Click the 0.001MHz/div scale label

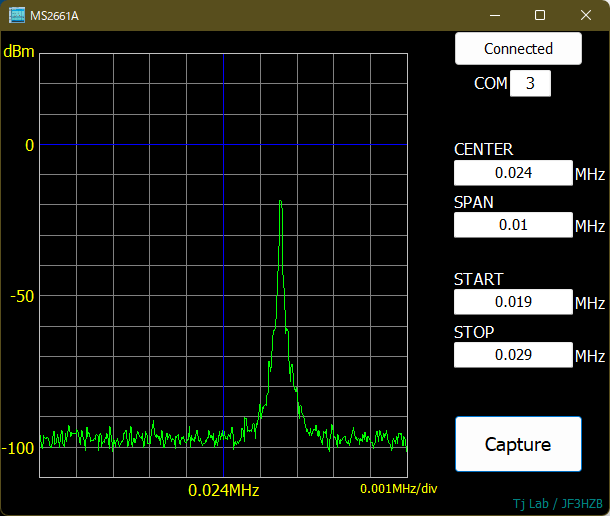[x=399, y=489]
